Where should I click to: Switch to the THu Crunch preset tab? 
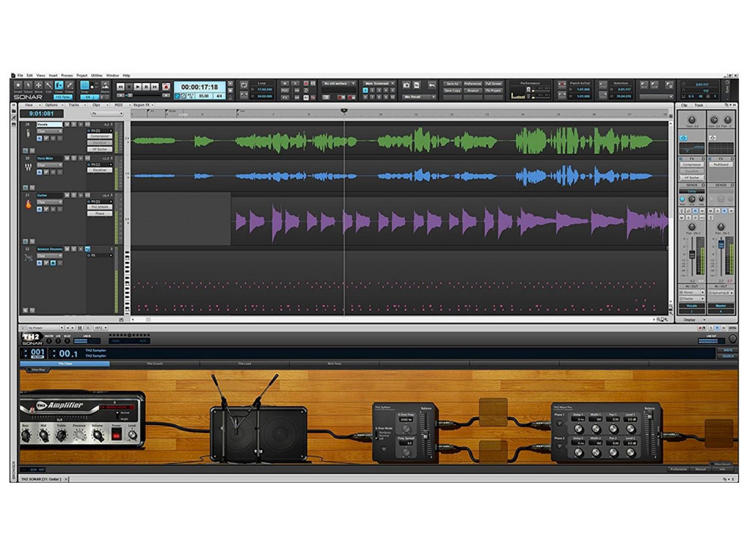(x=155, y=364)
